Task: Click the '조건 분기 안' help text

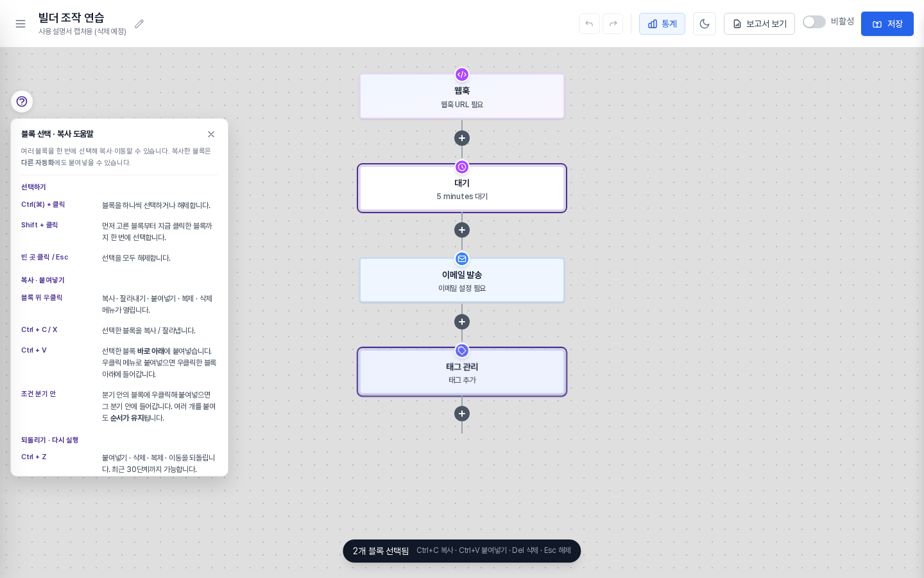Action: click(38, 394)
